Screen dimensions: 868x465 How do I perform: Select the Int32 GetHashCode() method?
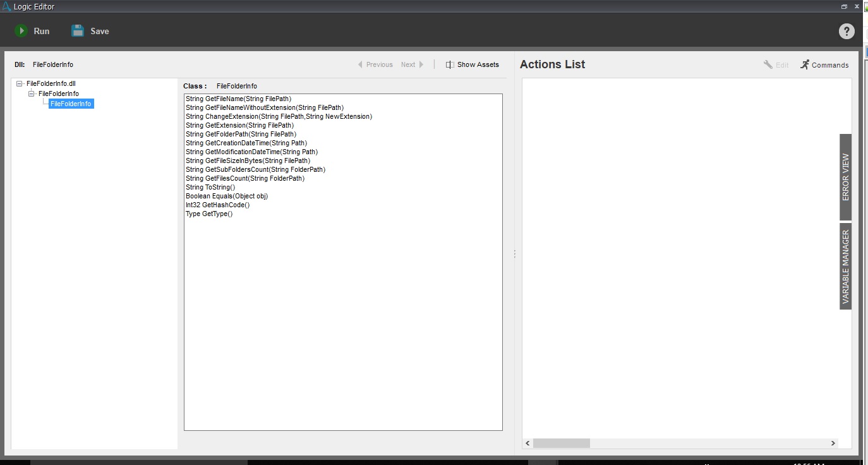(x=217, y=205)
